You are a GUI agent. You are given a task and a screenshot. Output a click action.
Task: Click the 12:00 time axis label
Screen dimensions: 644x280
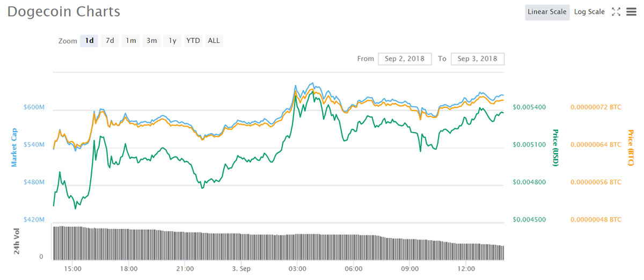click(466, 269)
